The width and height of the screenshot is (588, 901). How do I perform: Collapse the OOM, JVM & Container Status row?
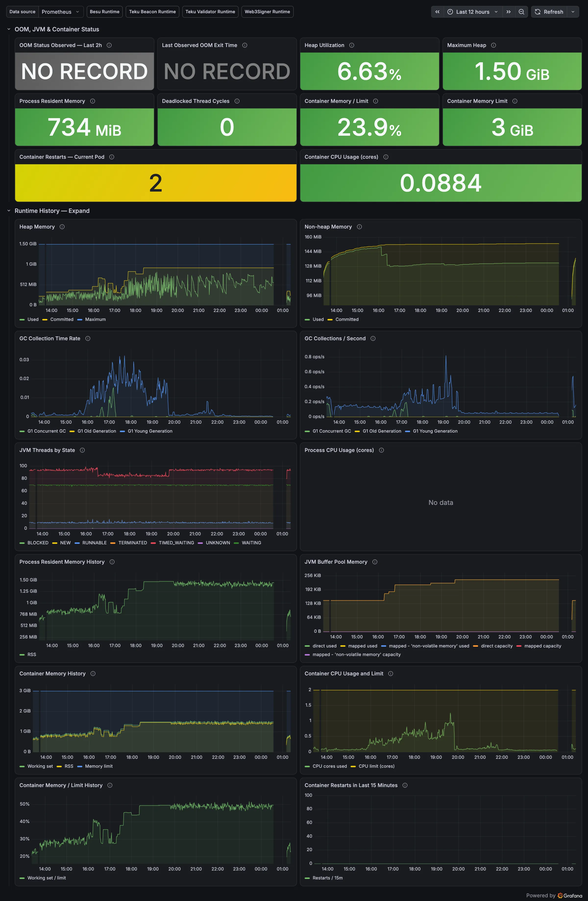9,29
